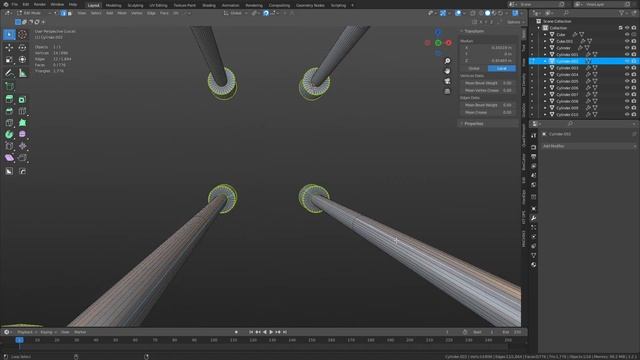Select the Shrink/Fatten tool
Viewport: 640px width, 360px height.
pos(22,146)
